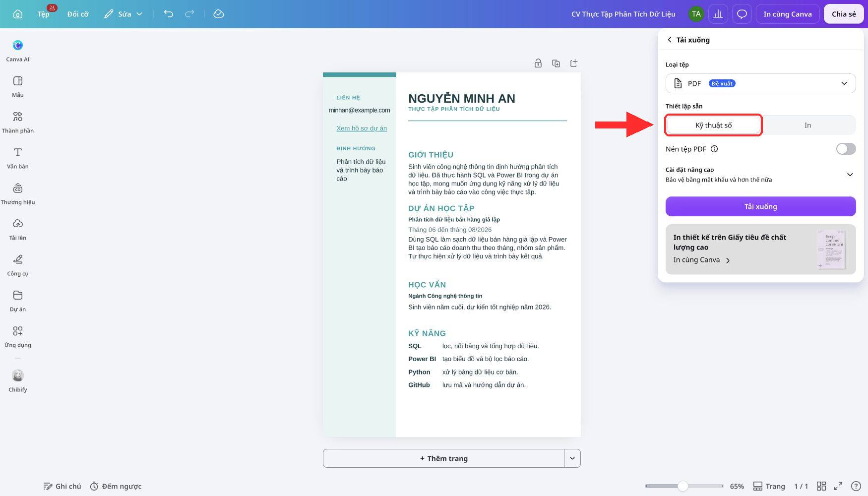The height and width of the screenshot is (496, 868).
Task: Open the Ghi chú notes
Action: [62, 486]
